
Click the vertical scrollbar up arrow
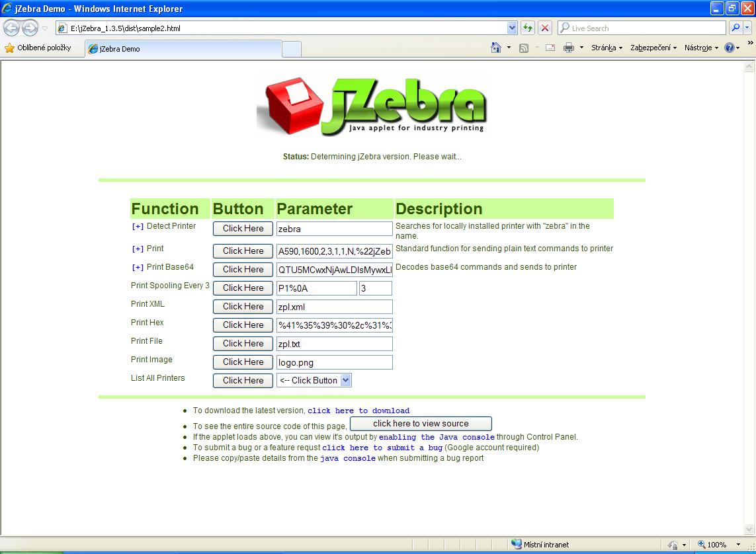(749, 67)
